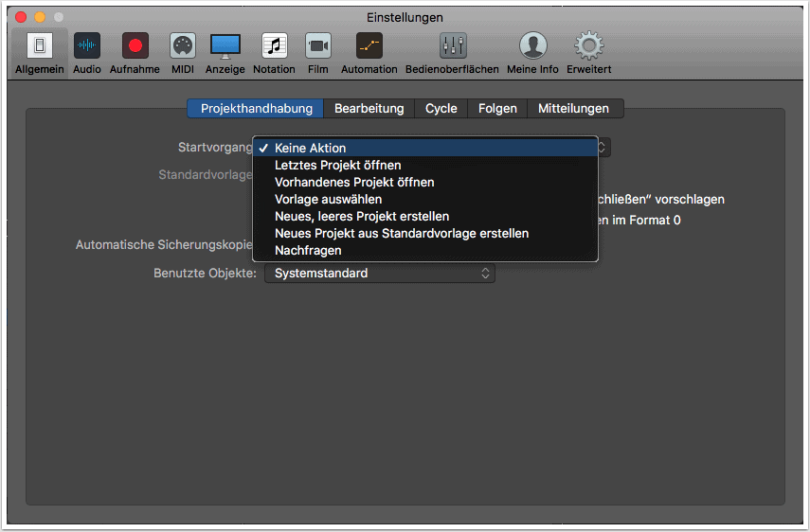The height and width of the screenshot is (532, 810).
Task: Switch to the Cycle tab
Action: [441, 109]
